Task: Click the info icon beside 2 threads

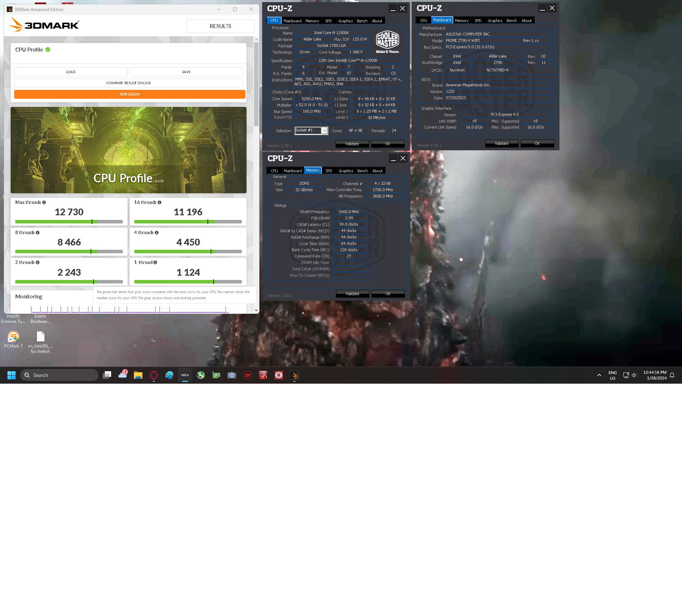Action: tap(38, 263)
